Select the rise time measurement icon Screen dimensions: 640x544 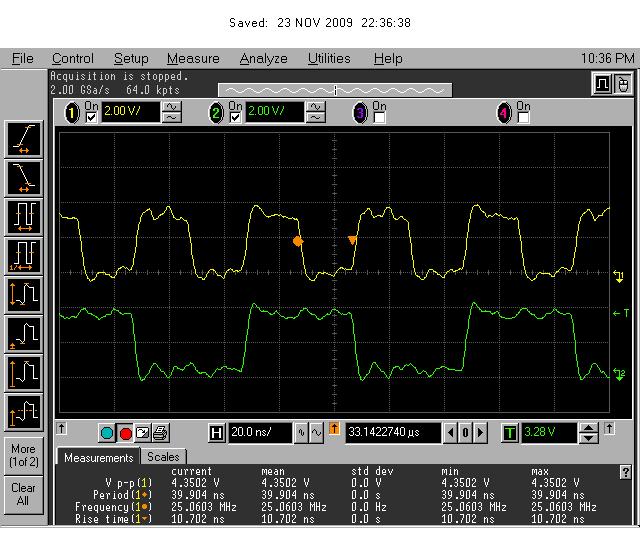click(x=23, y=137)
